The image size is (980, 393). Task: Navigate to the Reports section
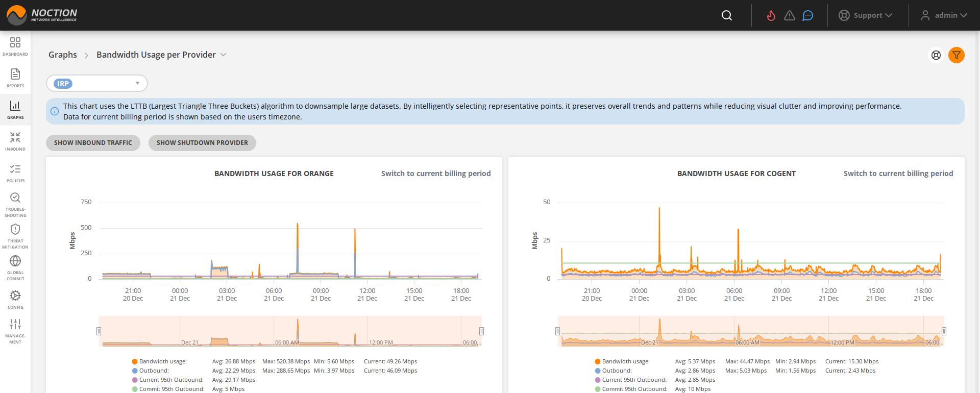(15, 78)
